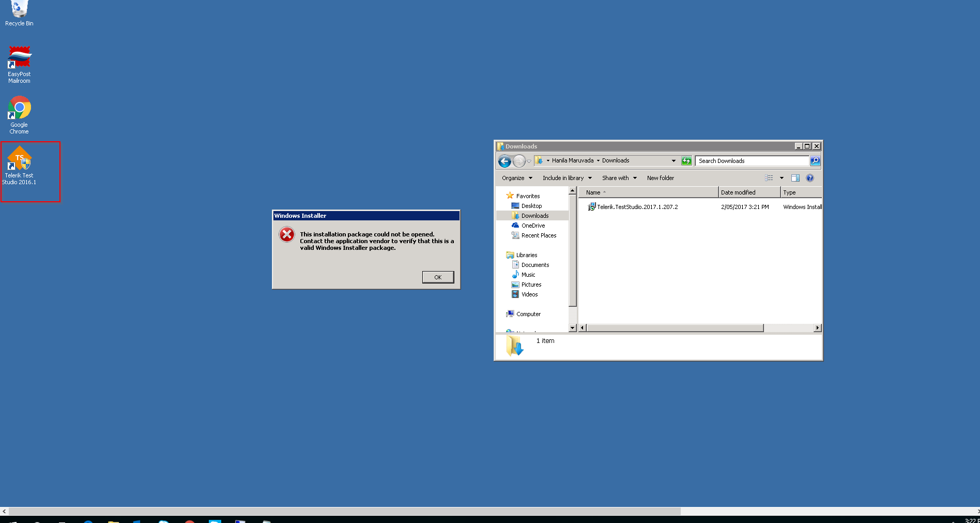Select Desktop under Favorites
This screenshot has height=523, width=980.
click(x=531, y=206)
